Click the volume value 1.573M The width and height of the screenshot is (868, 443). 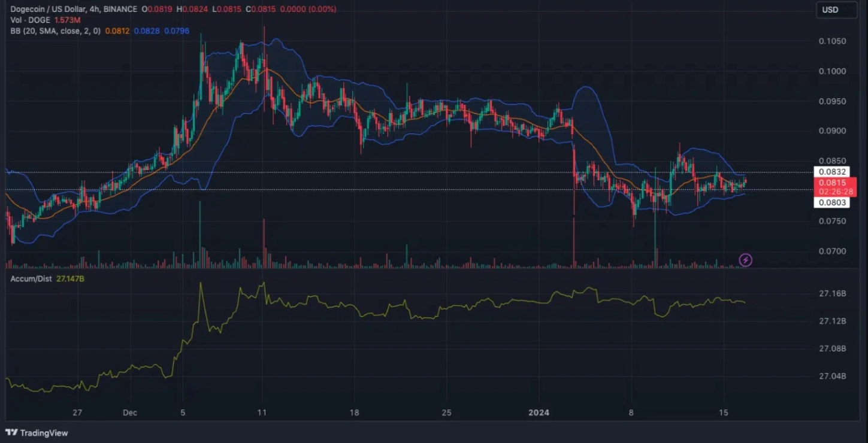tap(68, 20)
